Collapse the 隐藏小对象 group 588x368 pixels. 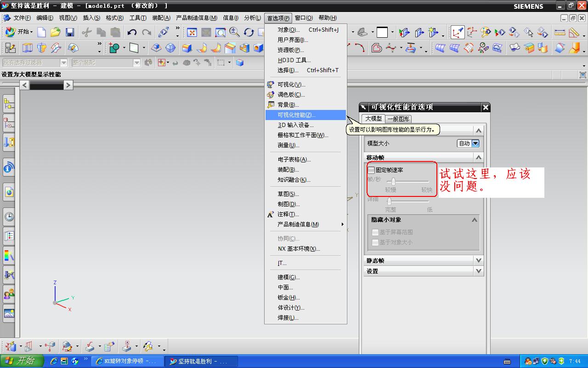(x=475, y=220)
